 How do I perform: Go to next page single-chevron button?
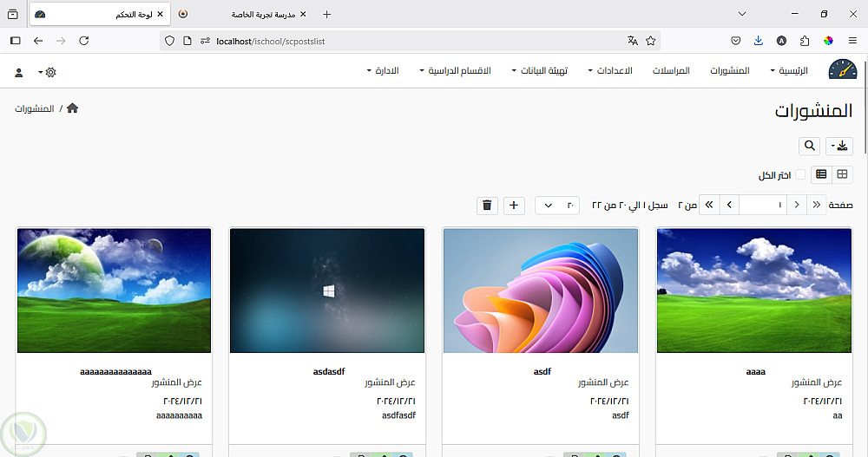pyautogui.click(x=730, y=205)
